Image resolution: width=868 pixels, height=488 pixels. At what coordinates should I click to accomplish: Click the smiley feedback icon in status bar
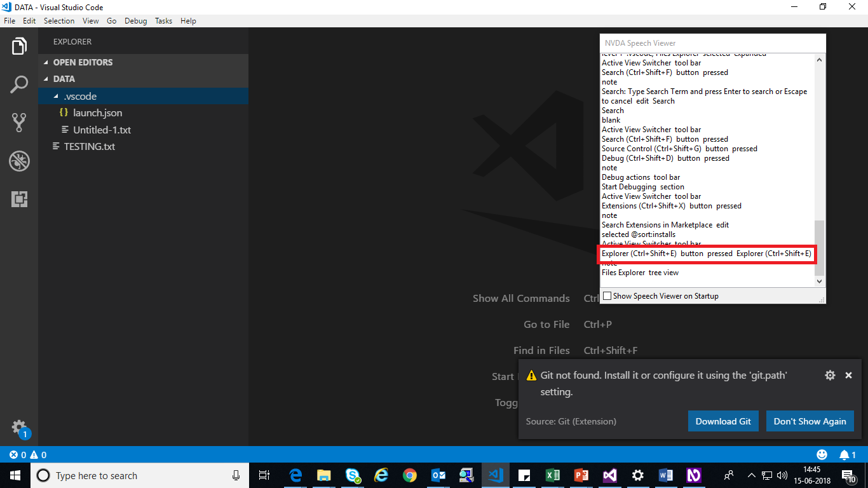tap(822, 455)
